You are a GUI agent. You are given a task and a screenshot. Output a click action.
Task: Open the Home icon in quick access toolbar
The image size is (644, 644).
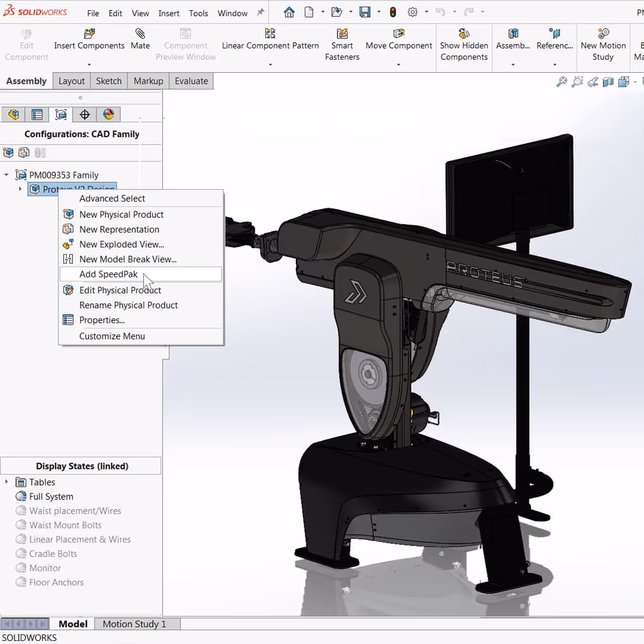289,13
